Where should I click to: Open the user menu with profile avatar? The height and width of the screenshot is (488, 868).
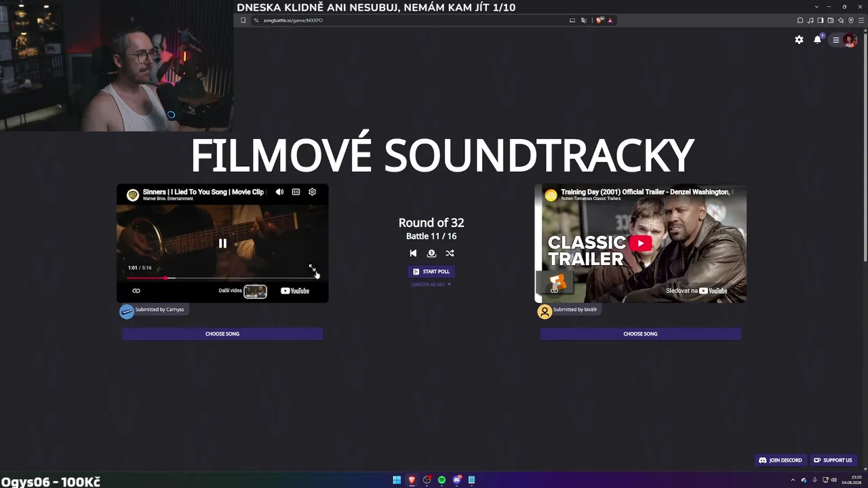click(844, 40)
